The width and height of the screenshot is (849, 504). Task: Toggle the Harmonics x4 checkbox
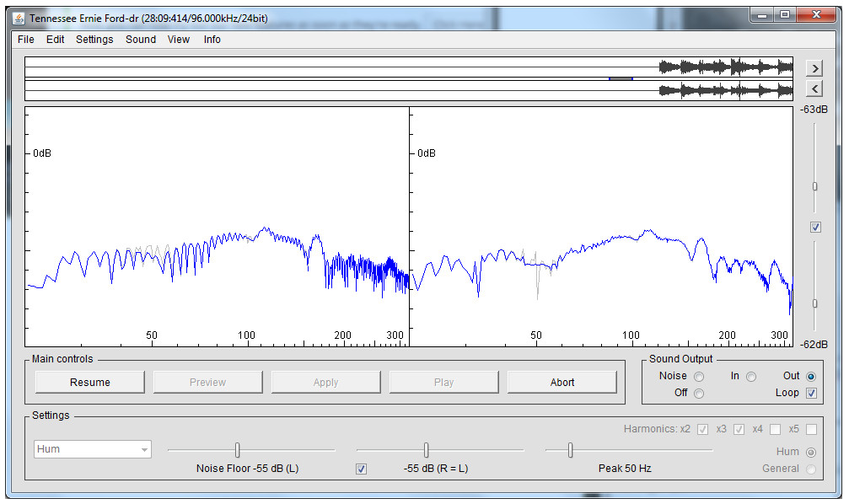(x=776, y=429)
